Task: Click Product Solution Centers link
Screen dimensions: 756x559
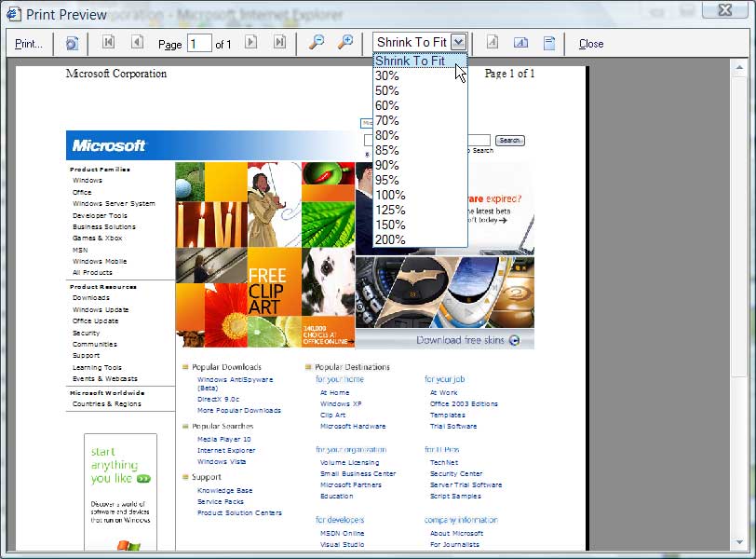Action: [239, 512]
